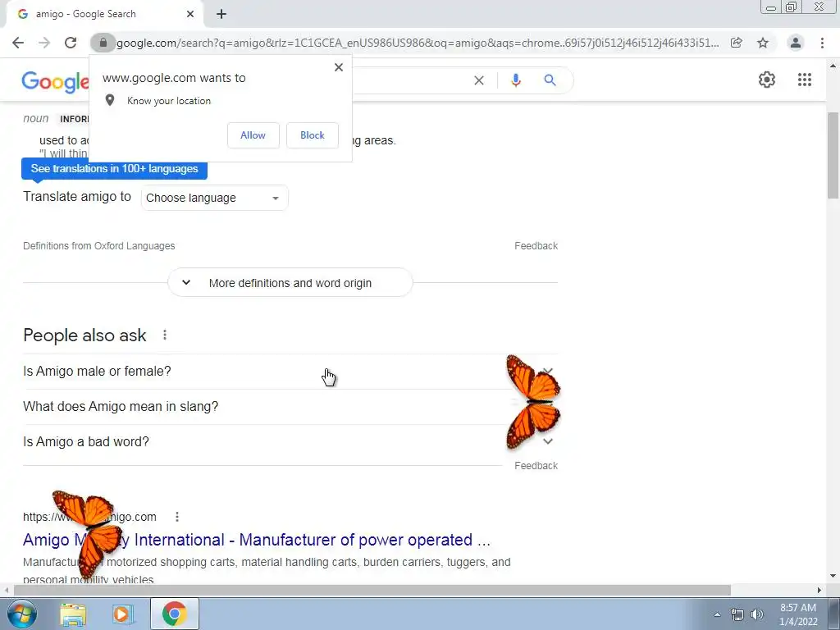Clear the search box with the X icon
840x630 pixels.
479,80
